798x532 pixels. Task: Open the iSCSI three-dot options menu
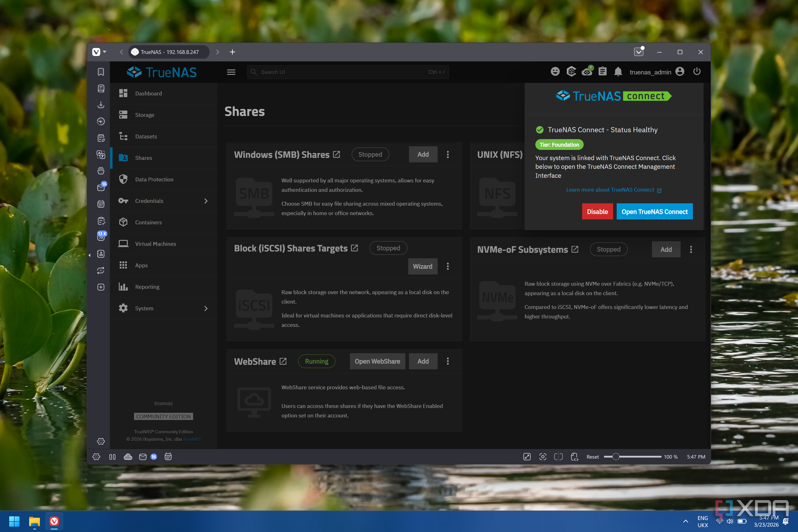(448, 266)
